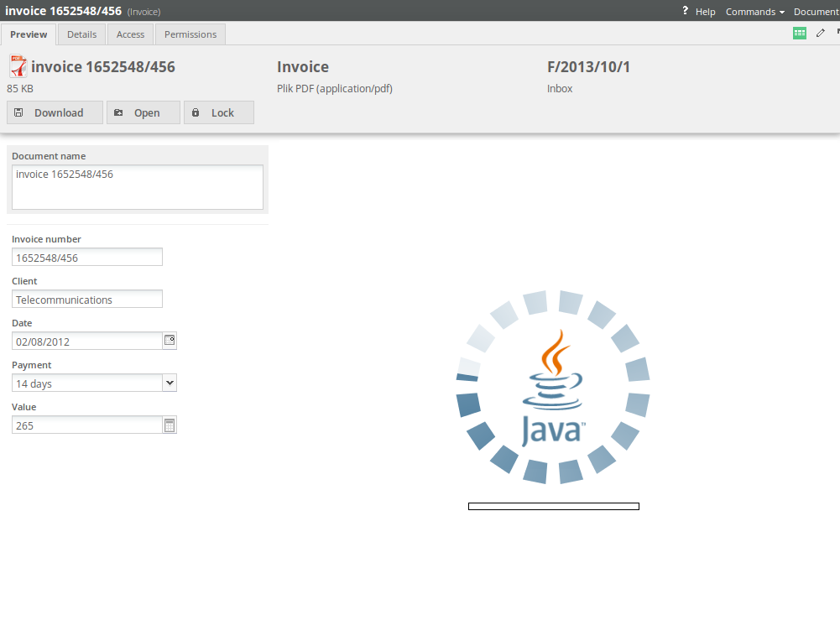Lock the document
This screenshot has height=636, width=840.
(218, 112)
